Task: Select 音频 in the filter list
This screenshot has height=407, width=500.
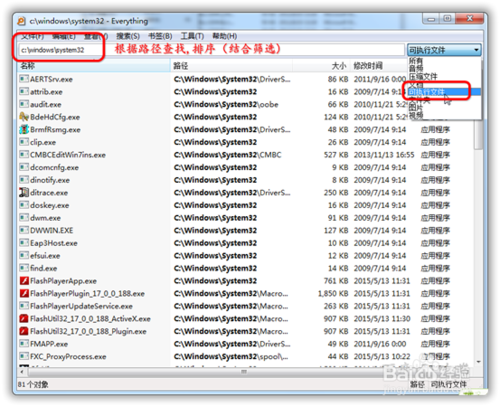Action: point(416,69)
